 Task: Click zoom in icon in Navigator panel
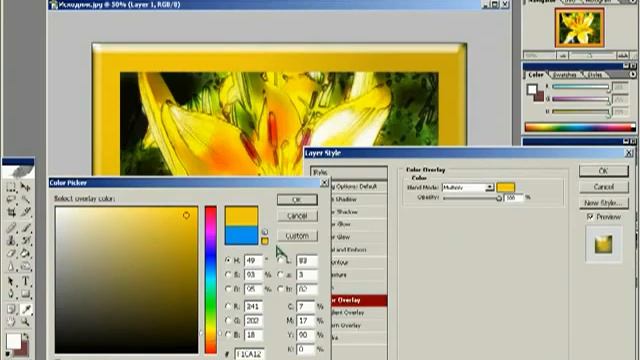click(622, 55)
